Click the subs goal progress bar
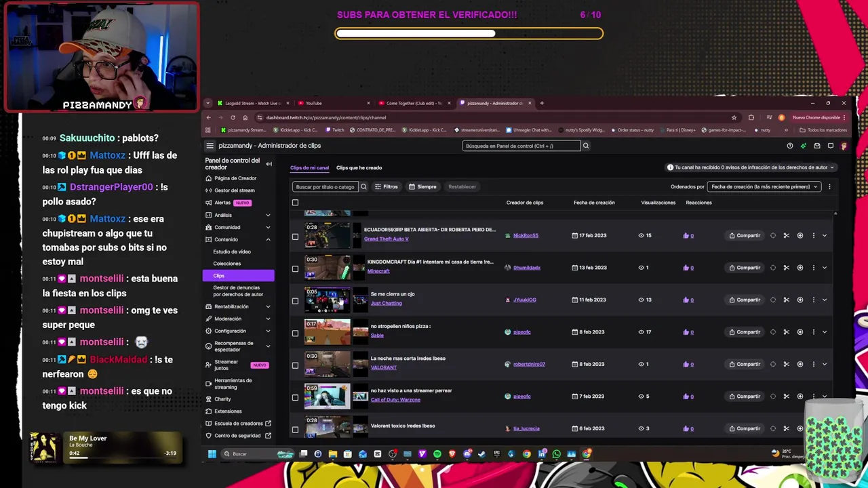Image resolution: width=868 pixels, height=488 pixels. 469,33
